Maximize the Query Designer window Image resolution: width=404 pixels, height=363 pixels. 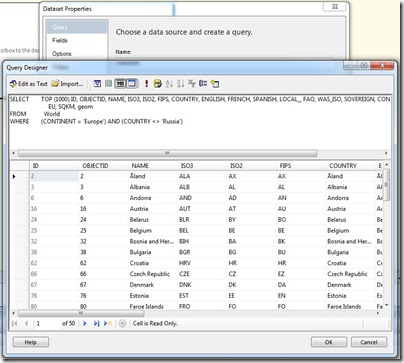click(364, 65)
